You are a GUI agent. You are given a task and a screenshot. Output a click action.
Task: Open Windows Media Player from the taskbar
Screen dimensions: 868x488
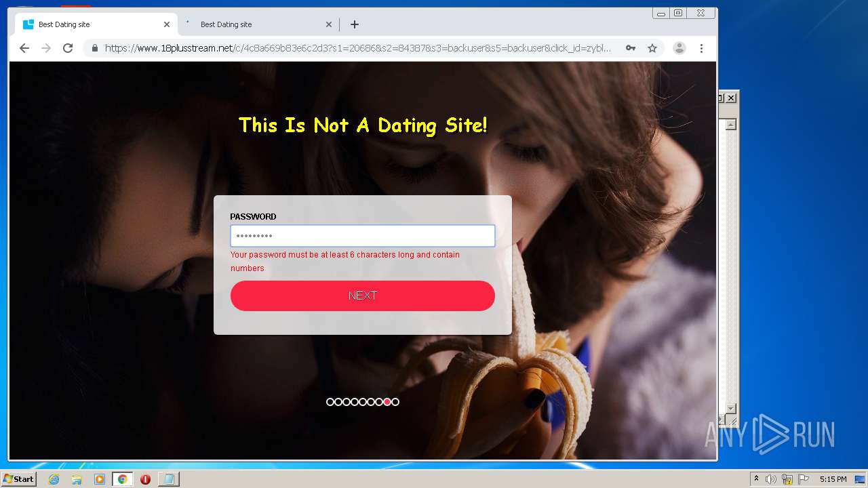coord(100,479)
